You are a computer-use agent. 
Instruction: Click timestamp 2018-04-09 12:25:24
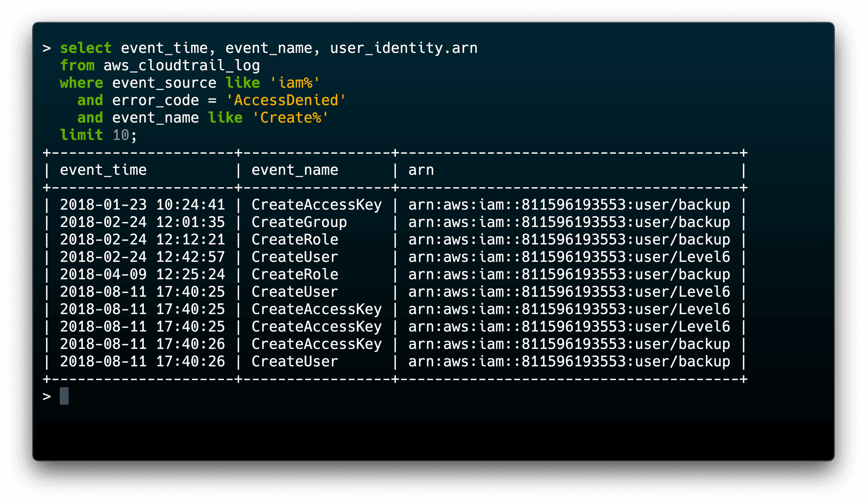click(x=142, y=274)
